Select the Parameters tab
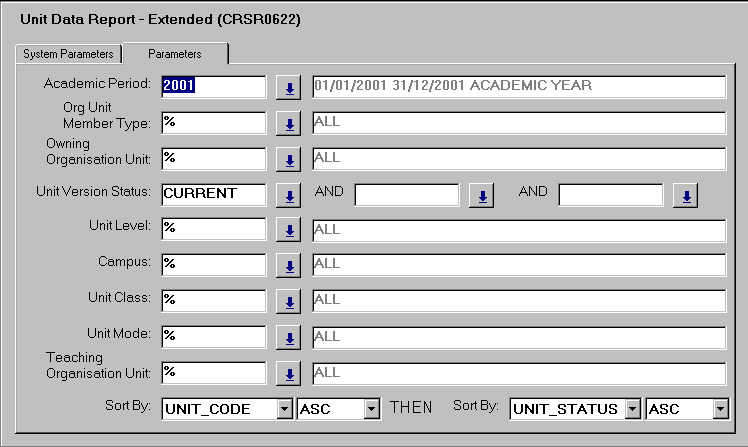This screenshot has width=748, height=447. pos(175,54)
